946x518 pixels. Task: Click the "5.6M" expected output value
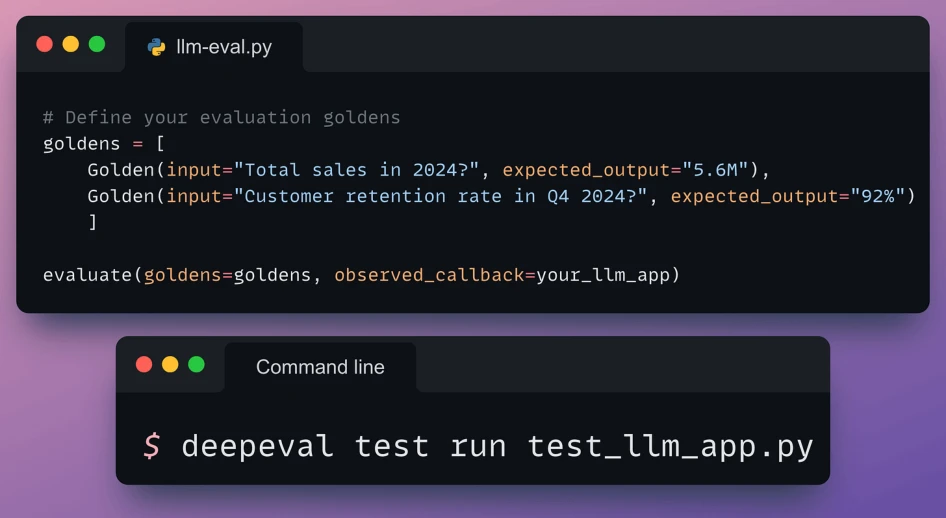click(x=716, y=170)
